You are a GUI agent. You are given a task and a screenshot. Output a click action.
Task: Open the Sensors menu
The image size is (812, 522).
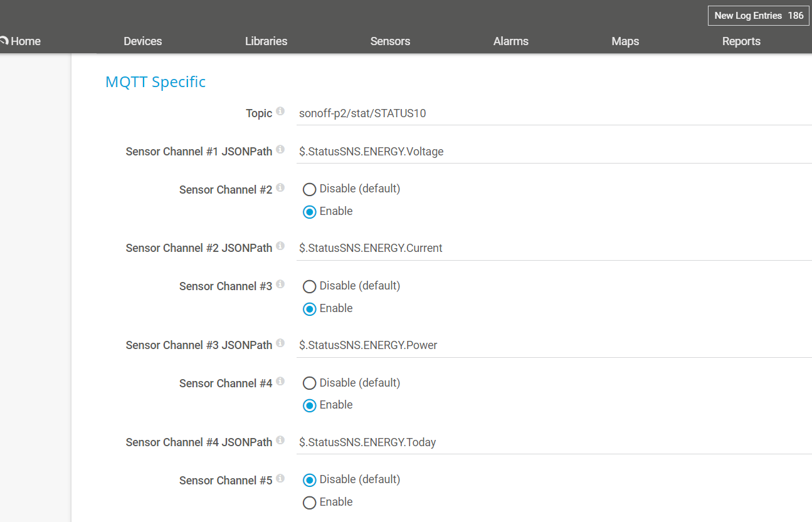390,41
